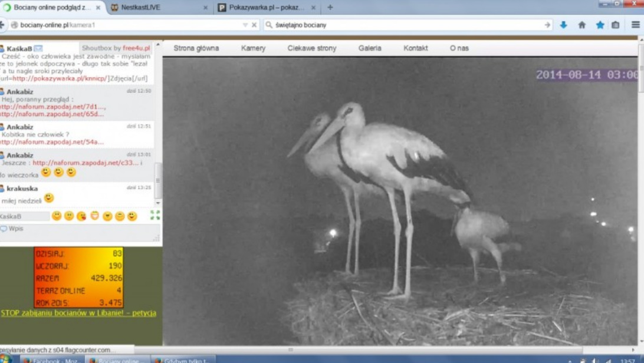Click the Firefox downloads arrow icon
Image resolution: width=644 pixels, height=363 pixels.
(563, 25)
